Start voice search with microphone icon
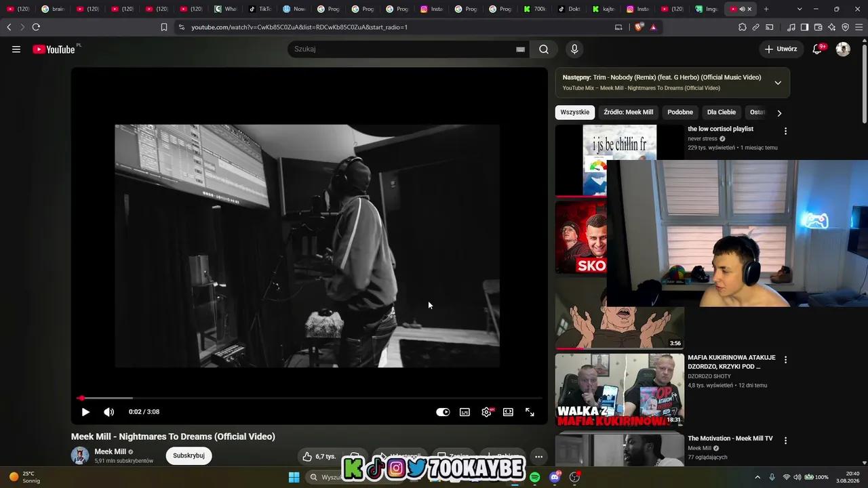Screen dimensions: 868x488 (x=574, y=49)
